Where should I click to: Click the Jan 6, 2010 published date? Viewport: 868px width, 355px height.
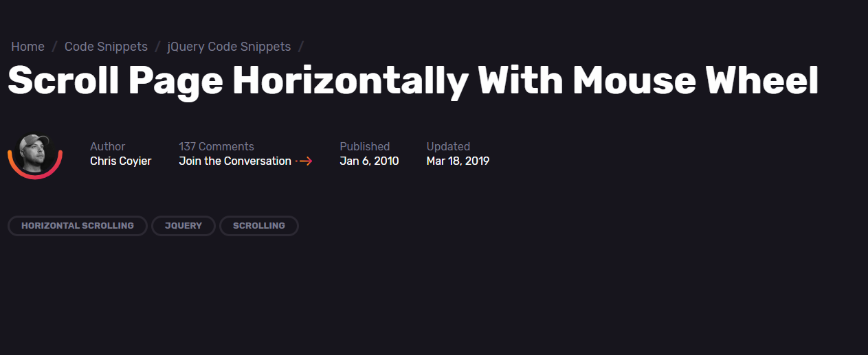pos(369,161)
